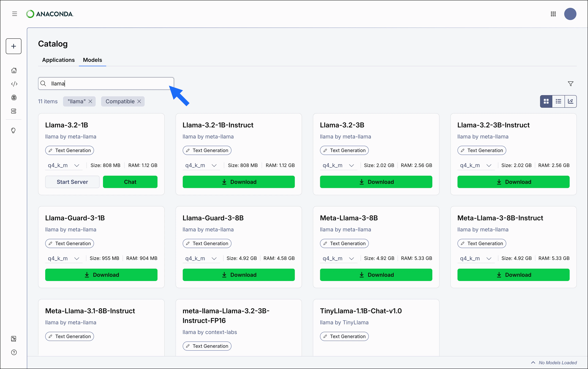Remove the Compatible filter chip

point(139,101)
